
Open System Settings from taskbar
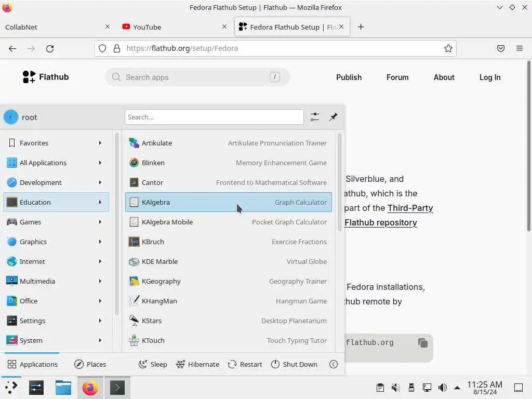tap(36, 388)
